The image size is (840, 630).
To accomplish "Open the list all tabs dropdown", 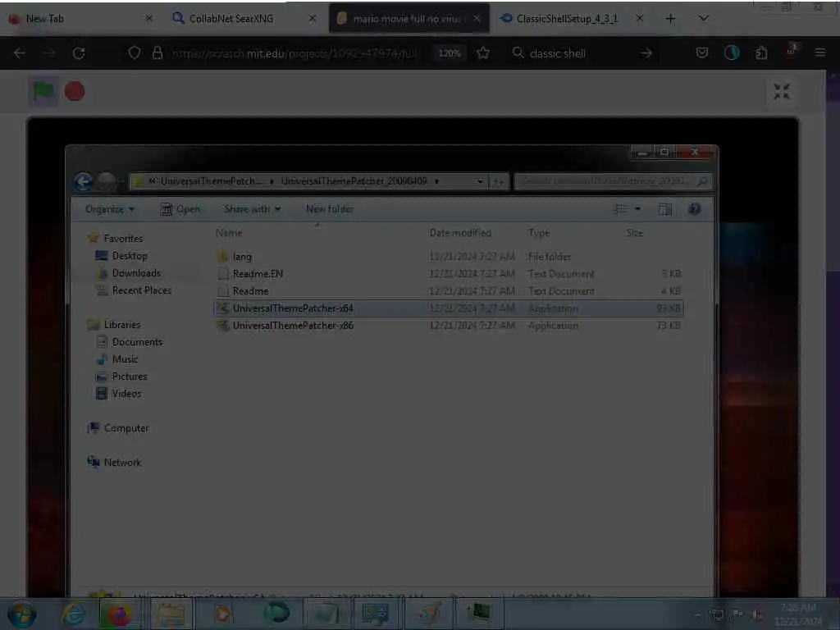I will coord(703,18).
